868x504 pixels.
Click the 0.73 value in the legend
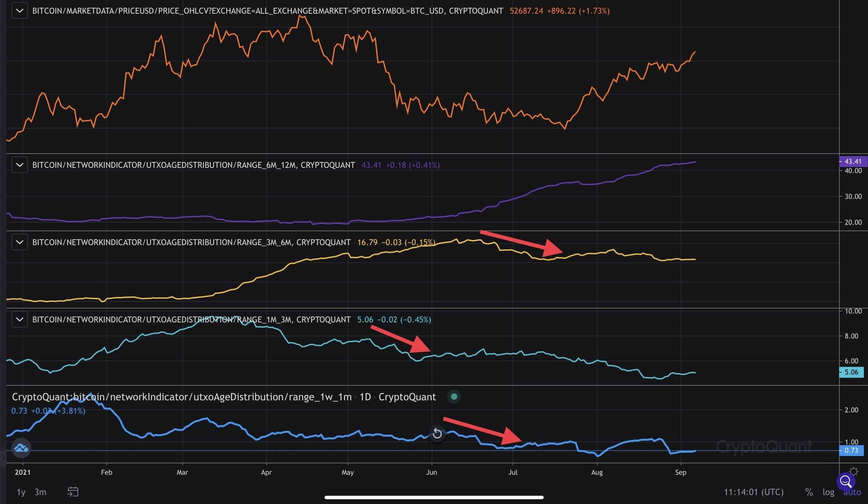19,411
